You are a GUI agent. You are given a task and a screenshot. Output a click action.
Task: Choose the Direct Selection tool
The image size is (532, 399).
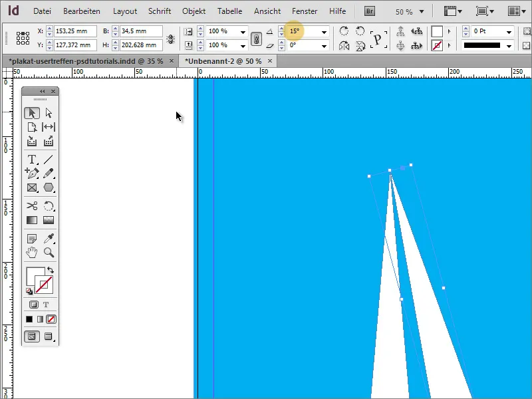coord(48,112)
